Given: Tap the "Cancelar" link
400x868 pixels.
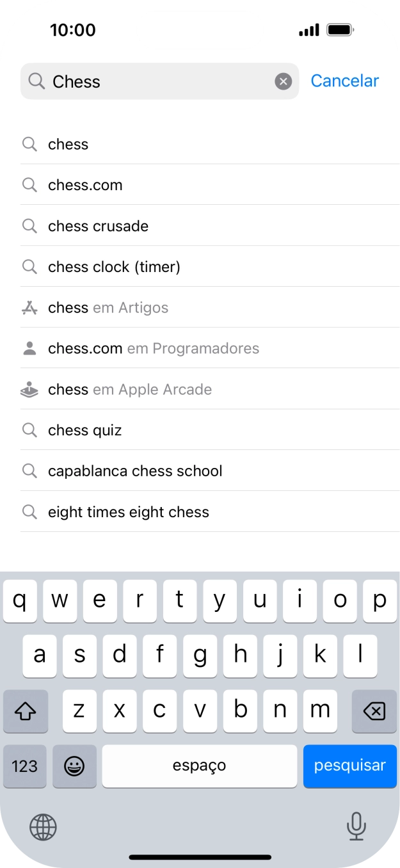Looking at the screenshot, I should (x=344, y=81).
